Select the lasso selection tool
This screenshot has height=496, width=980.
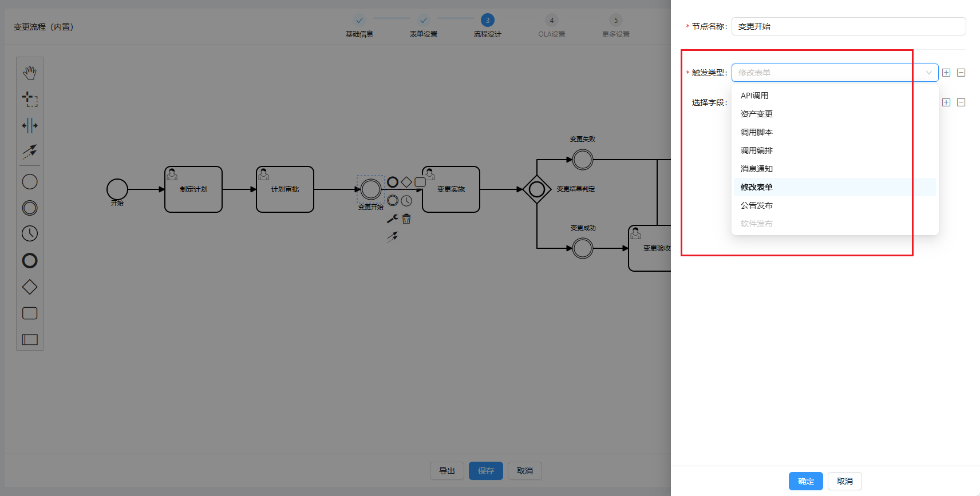coord(30,99)
